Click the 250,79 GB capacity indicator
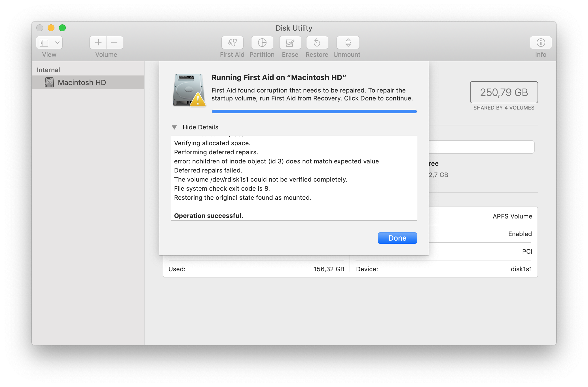The height and width of the screenshot is (387, 588). pyautogui.click(x=504, y=92)
